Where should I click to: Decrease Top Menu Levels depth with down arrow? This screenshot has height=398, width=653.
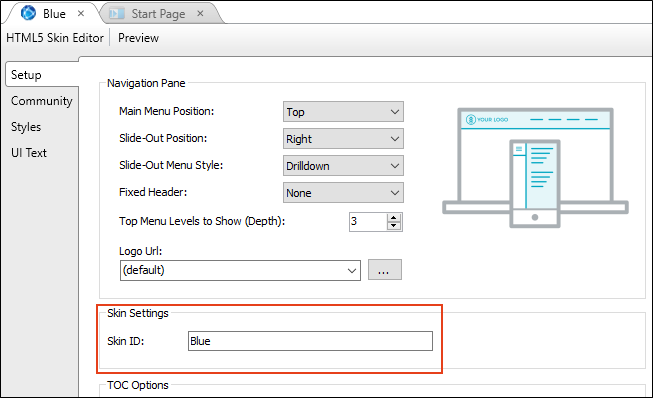point(394,226)
